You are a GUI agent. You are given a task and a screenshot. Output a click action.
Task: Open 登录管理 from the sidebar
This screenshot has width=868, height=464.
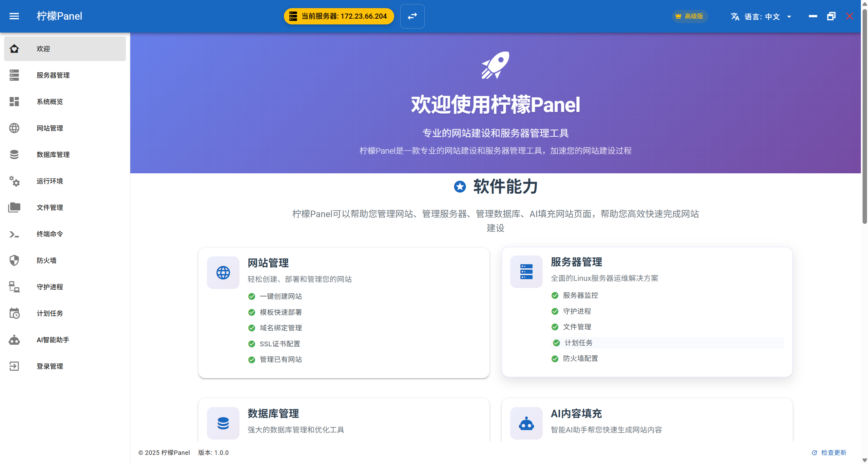tap(50, 366)
